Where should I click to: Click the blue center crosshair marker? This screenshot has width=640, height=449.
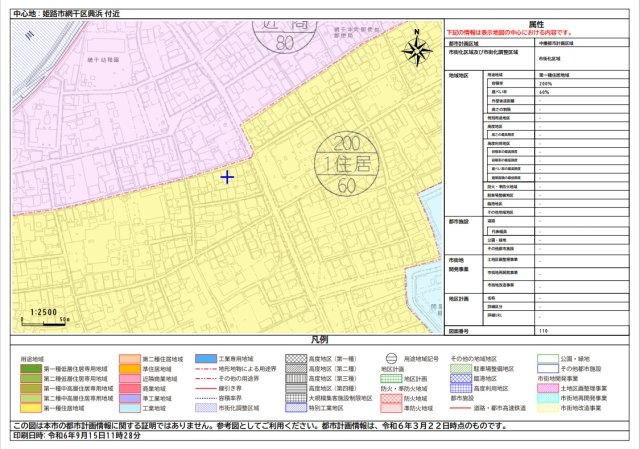coord(227,177)
